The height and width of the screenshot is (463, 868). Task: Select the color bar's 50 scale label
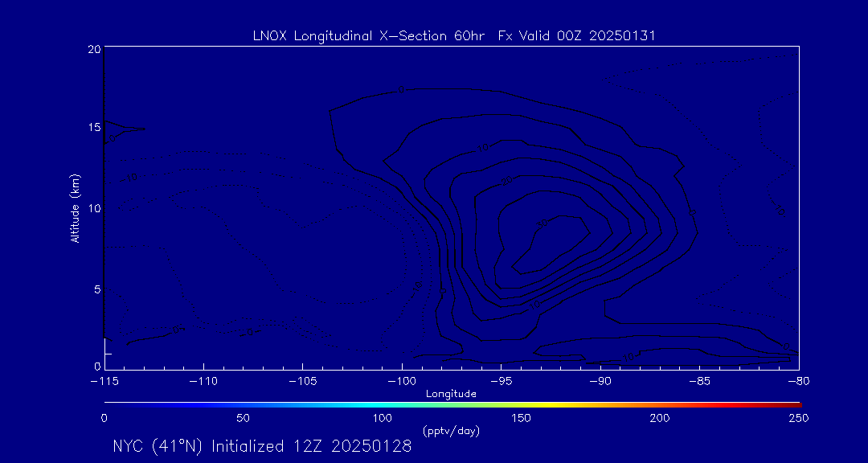coord(243,418)
